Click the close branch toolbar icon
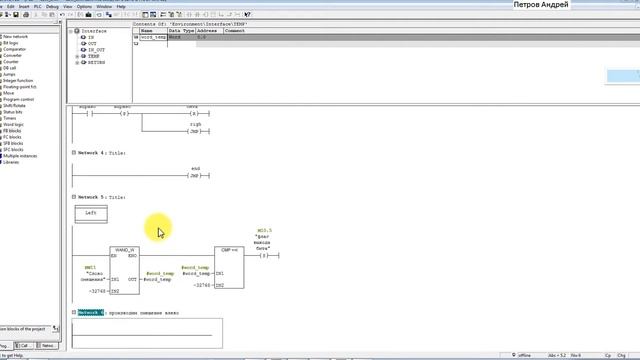This screenshot has height=360, width=640. [x=229, y=15]
